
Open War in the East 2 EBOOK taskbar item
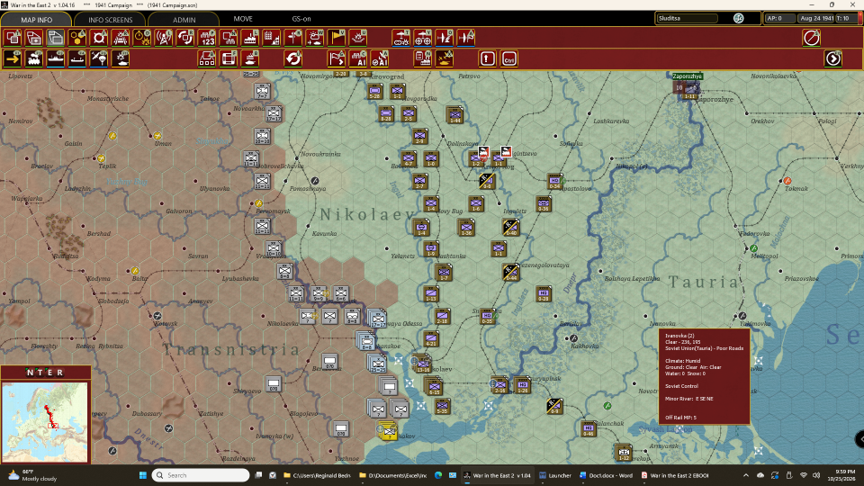pyautogui.click(x=674, y=475)
